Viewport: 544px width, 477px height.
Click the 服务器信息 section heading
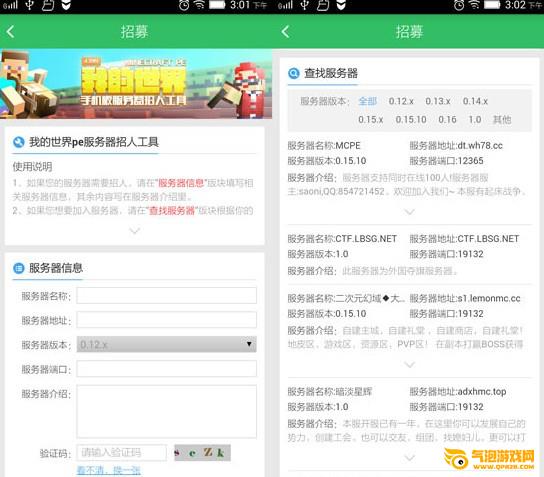pyautogui.click(x=56, y=268)
